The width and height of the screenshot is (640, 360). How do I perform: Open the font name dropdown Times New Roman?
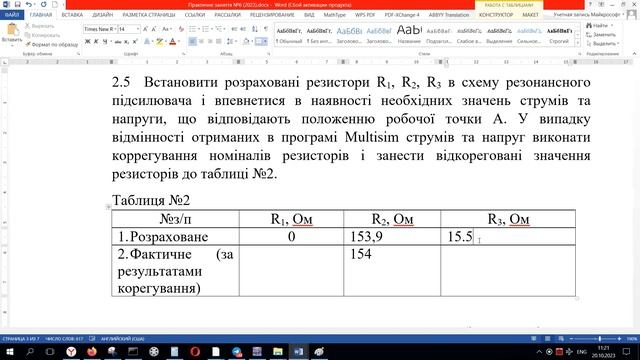tap(115, 29)
